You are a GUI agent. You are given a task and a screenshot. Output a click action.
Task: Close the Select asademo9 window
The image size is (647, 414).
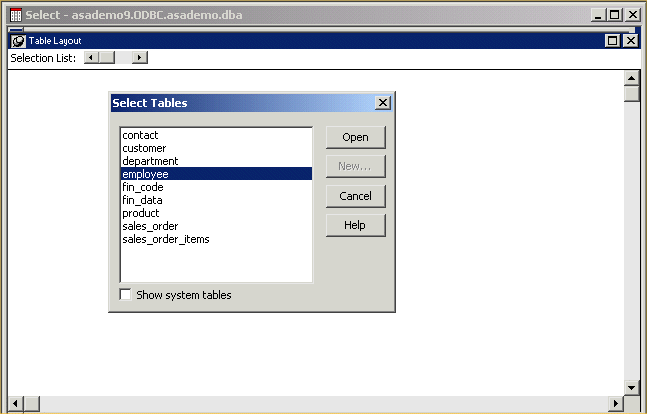633,15
